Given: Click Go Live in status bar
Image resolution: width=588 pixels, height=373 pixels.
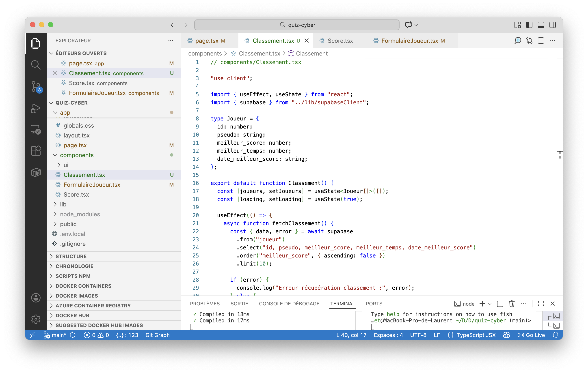Looking at the screenshot, I should [x=531, y=335].
